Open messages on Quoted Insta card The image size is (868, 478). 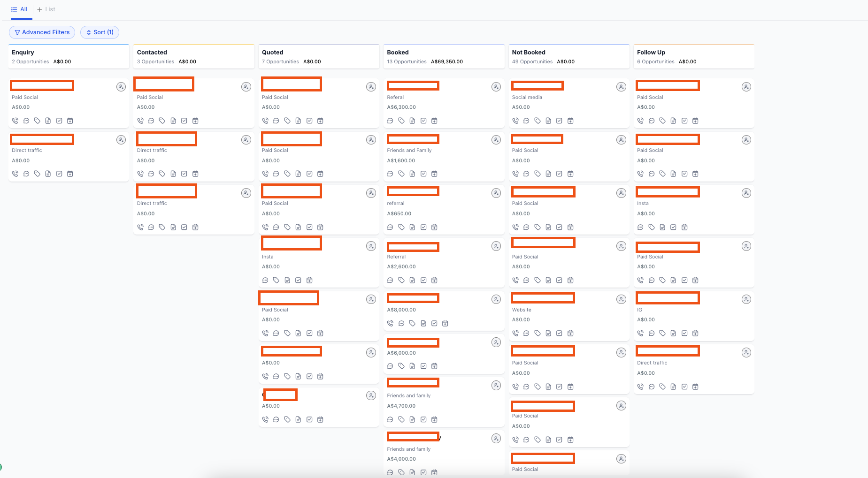click(x=265, y=280)
